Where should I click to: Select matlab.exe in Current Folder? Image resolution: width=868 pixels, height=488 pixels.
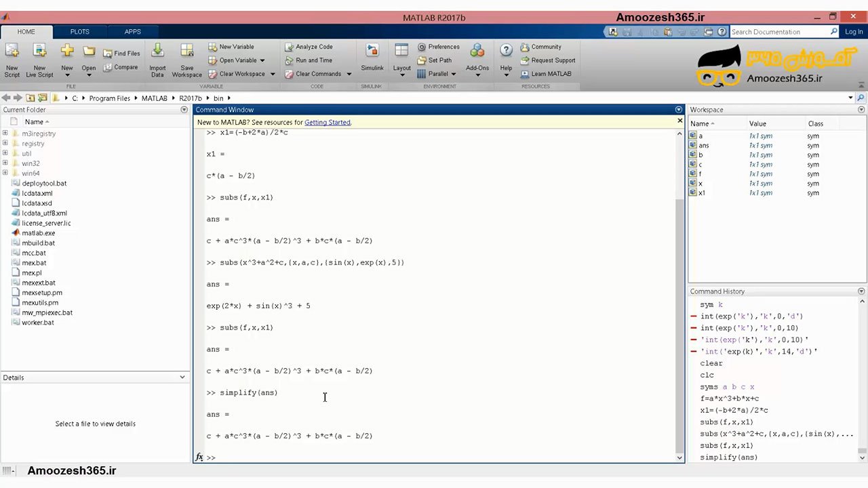[x=38, y=233]
